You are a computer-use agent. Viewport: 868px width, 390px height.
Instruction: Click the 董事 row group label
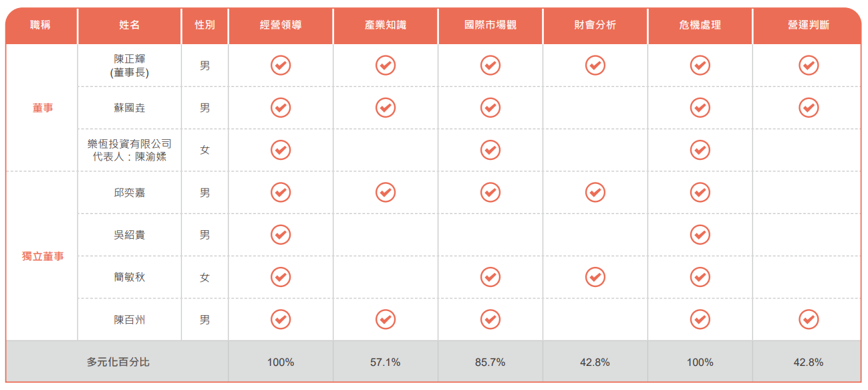[x=43, y=108]
